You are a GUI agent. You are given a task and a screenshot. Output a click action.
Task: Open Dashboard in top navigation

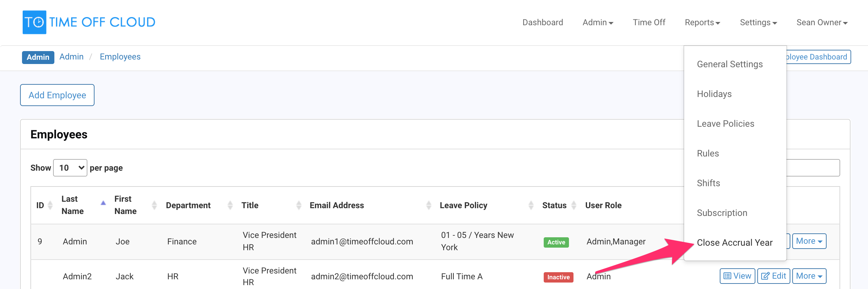542,22
